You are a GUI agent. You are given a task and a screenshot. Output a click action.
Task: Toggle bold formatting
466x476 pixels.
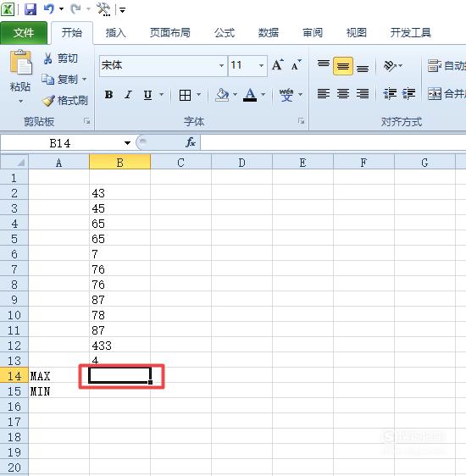pyautogui.click(x=108, y=95)
